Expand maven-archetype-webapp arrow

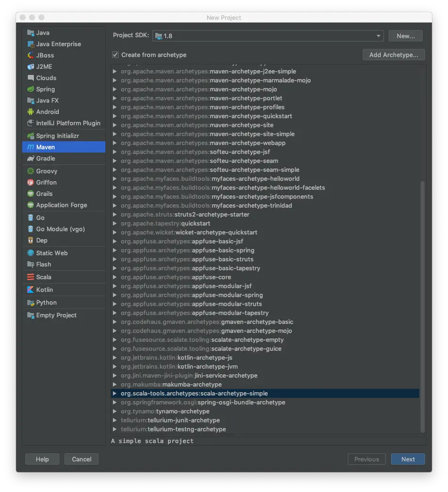pos(115,143)
